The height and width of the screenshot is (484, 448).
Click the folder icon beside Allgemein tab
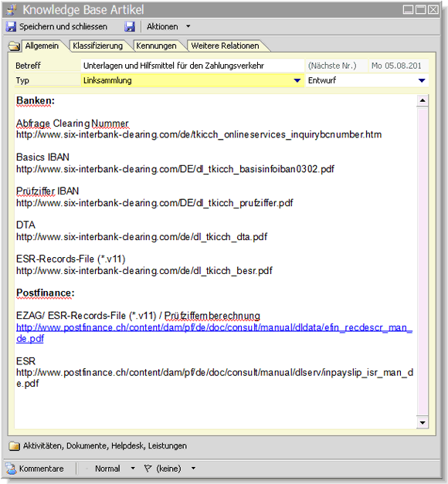pyautogui.click(x=14, y=46)
